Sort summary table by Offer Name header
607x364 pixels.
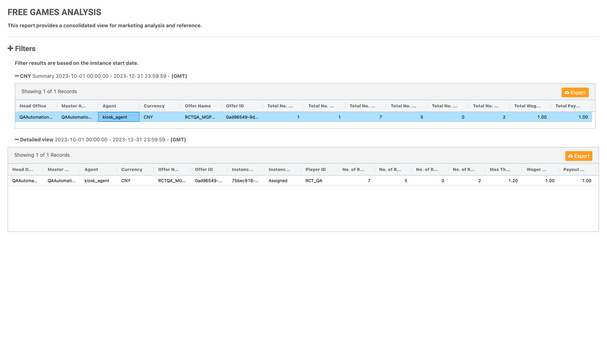pos(198,106)
